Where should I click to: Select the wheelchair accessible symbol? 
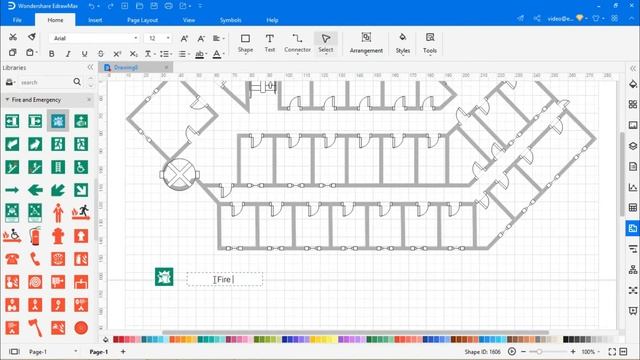coord(81,167)
